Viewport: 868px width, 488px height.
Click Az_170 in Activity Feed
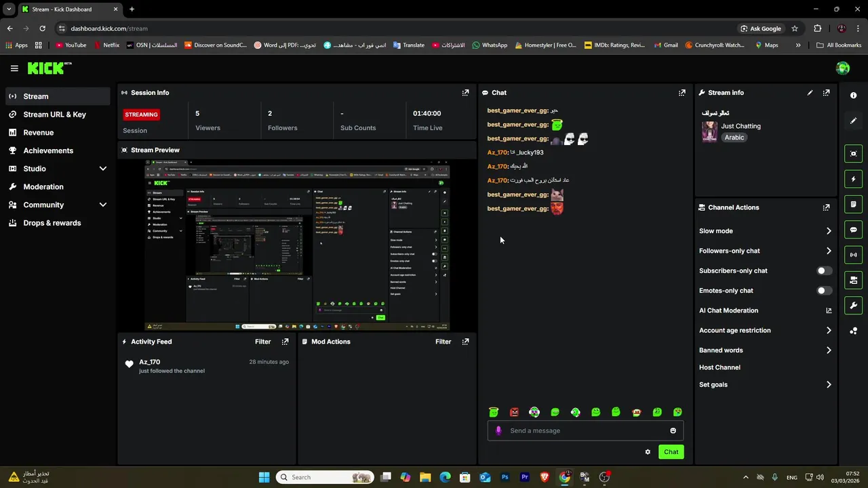coord(150,362)
